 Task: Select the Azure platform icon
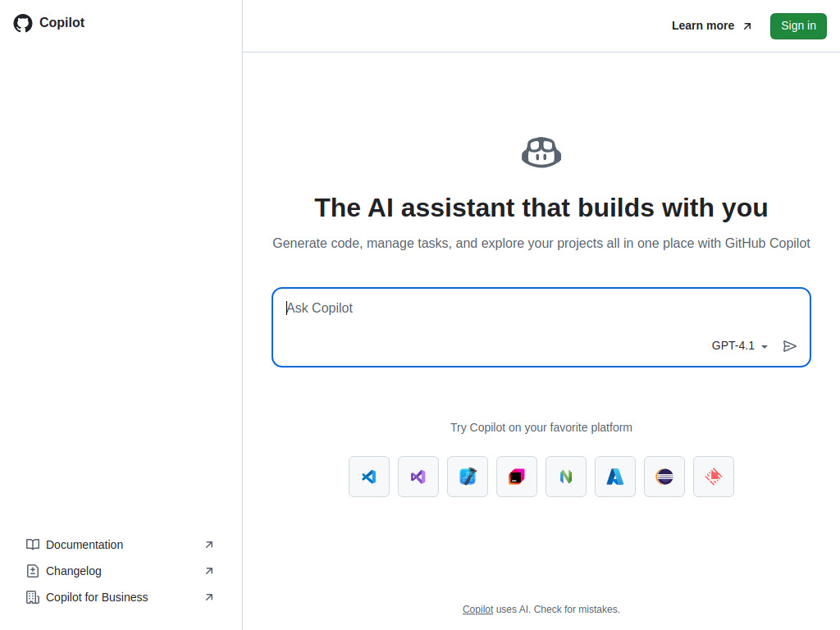point(615,477)
